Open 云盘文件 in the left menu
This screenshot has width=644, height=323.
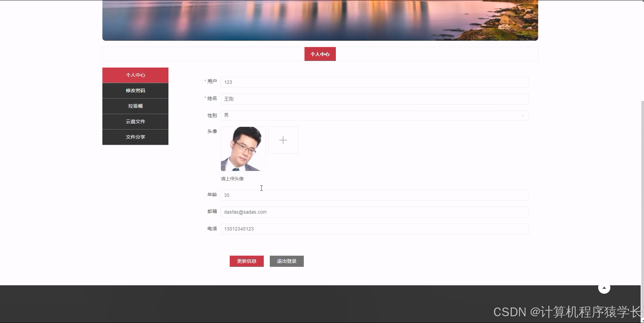tap(135, 121)
